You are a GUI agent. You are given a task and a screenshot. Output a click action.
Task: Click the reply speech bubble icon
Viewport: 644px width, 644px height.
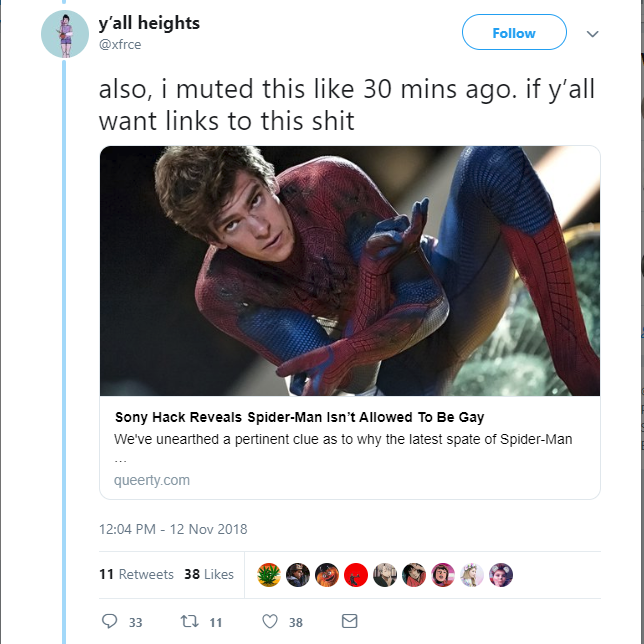pyautogui.click(x=109, y=621)
